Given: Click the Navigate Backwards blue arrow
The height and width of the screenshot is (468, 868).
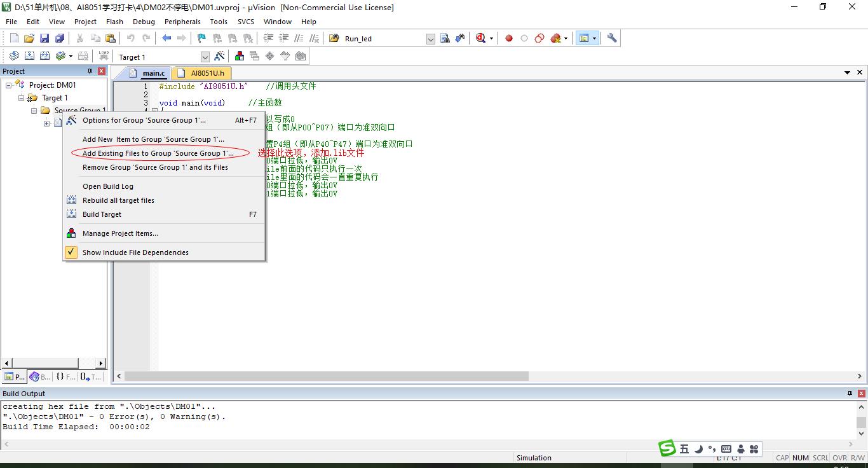Looking at the screenshot, I should 166,38.
